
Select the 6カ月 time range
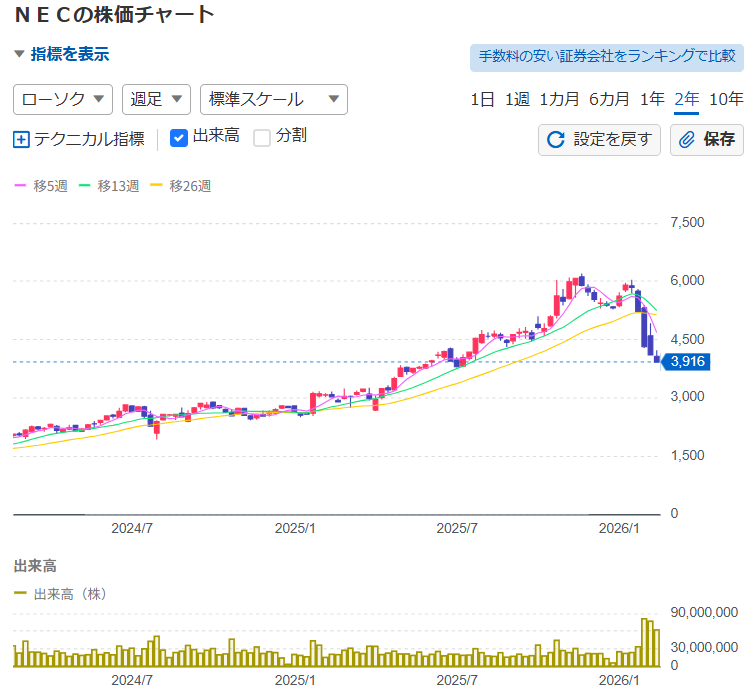coord(609,99)
